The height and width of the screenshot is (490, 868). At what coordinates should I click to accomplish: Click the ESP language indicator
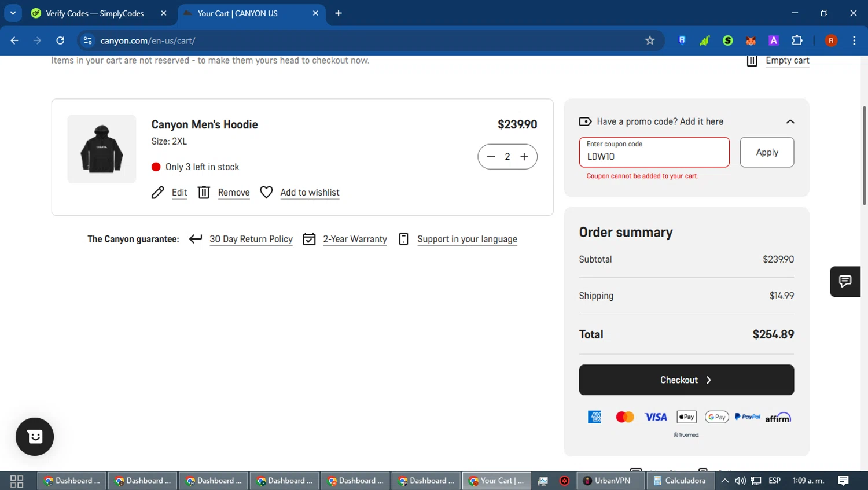(x=774, y=481)
